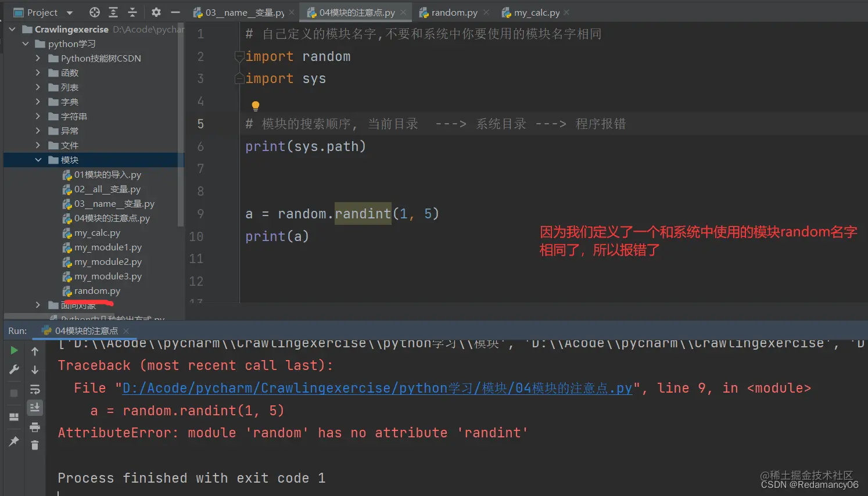
Task: Click Project tree horizontal scrollbar
Action: (58, 317)
